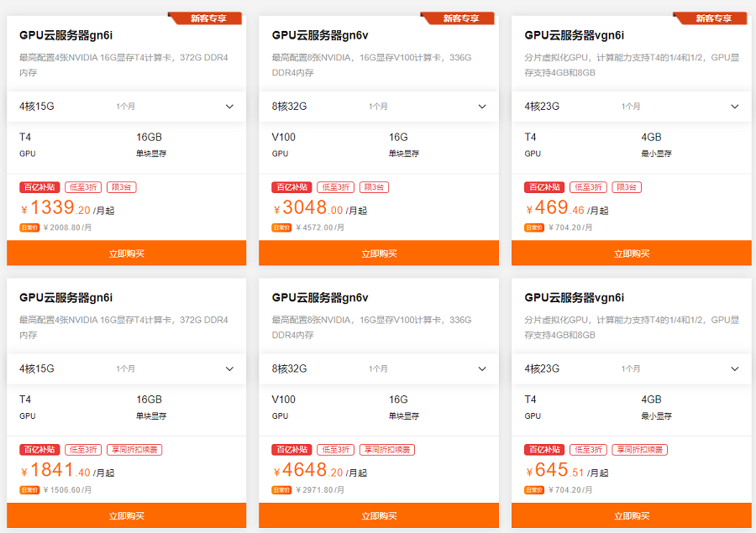
Task: Click the ¥1339.20 /月起 price
Action: [x=67, y=207]
